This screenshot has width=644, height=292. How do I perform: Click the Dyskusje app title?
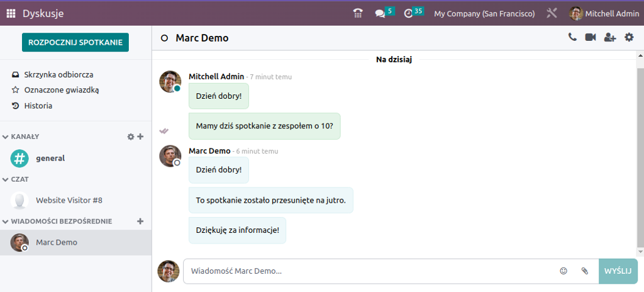(43, 14)
